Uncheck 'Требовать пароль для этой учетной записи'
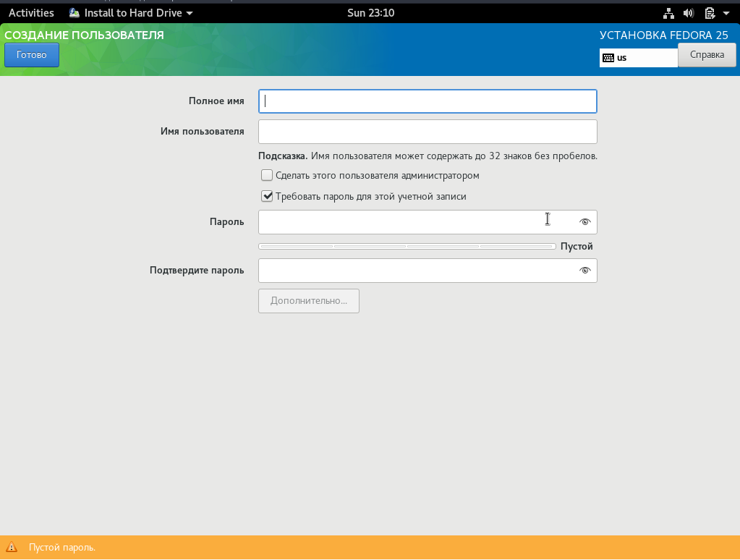Screen dimensions: 740x560 coord(267,196)
